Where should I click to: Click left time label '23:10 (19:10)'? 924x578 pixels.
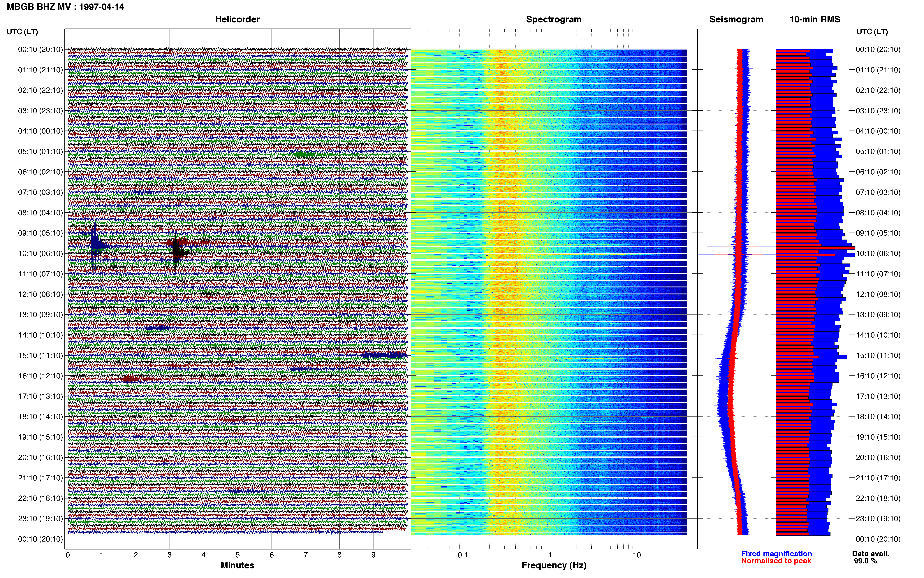pyautogui.click(x=41, y=519)
